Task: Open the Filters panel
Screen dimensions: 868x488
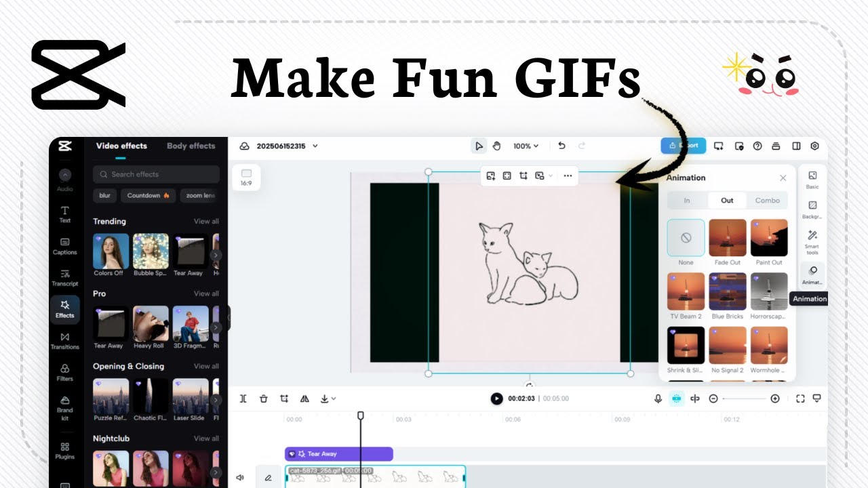Action: tap(64, 372)
